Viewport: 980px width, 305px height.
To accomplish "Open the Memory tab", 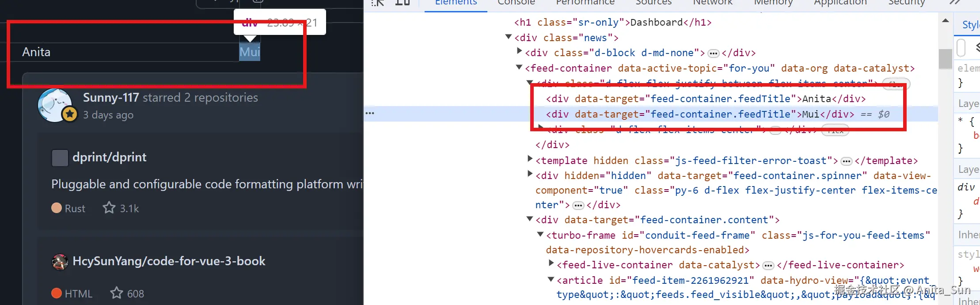I will coord(773,3).
